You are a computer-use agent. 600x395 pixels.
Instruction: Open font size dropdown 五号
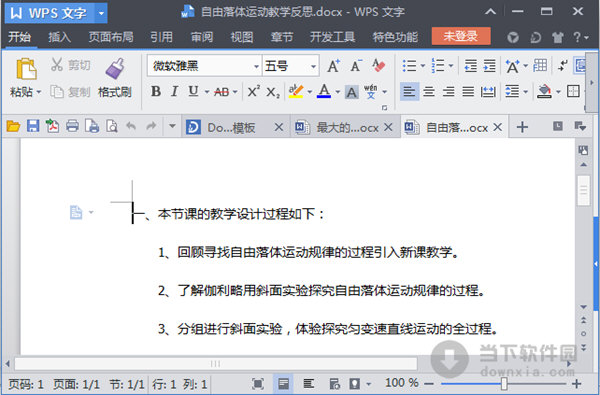(x=313, y=67)
